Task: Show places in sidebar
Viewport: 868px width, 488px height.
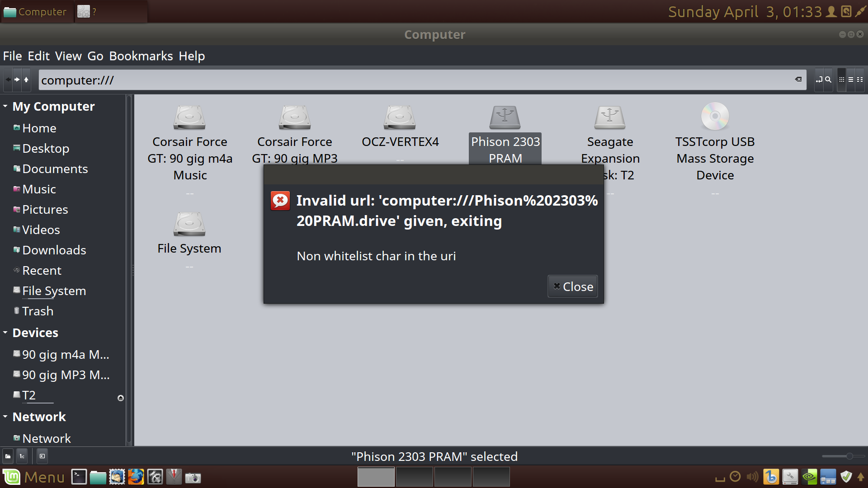Action: pos(8,456)
